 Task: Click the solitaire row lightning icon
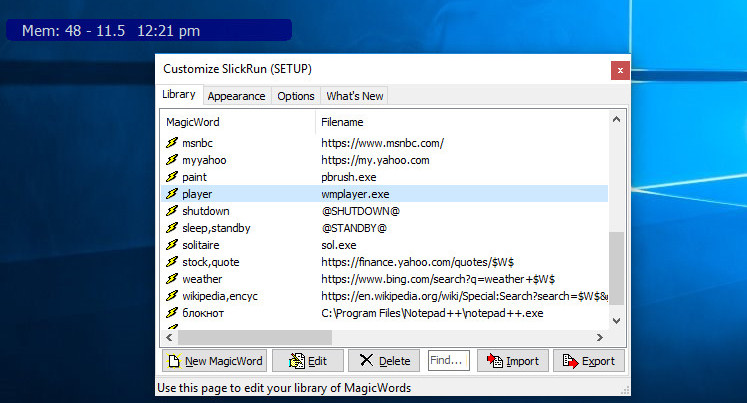point(171,245)
